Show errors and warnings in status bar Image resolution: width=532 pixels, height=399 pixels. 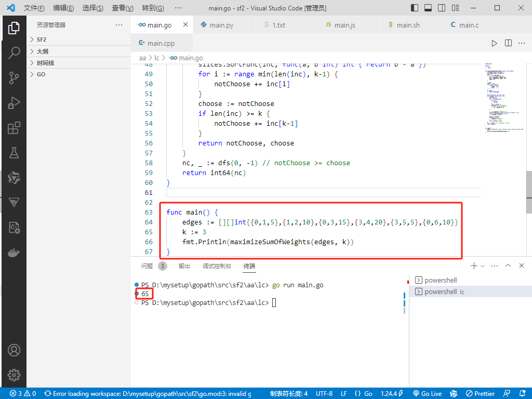(x=23, y=394)
